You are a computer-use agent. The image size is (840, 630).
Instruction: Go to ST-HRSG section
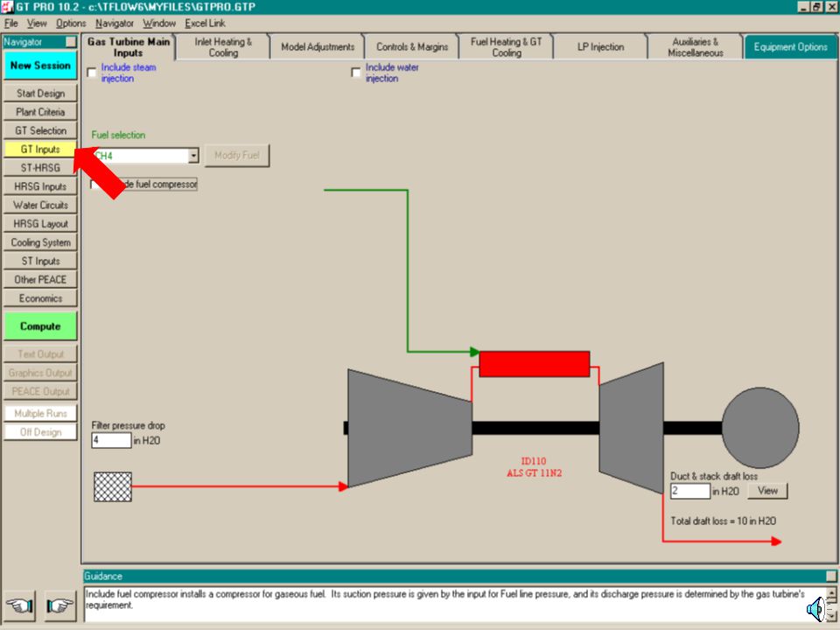click(40, 168)
